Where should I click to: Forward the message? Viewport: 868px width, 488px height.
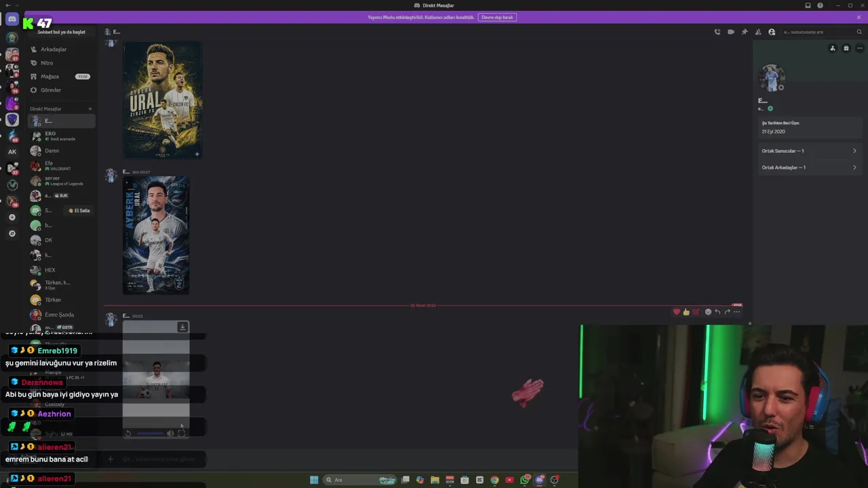(727, 312)
